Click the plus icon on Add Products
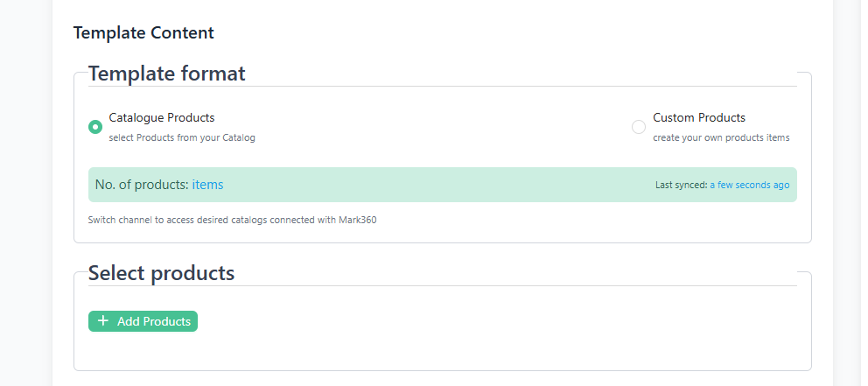The height and width of the screenshot is (386, 868). click(x=103, y=321)
